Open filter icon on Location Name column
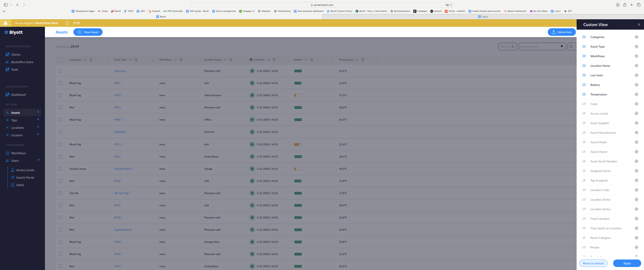 (231, 60)
